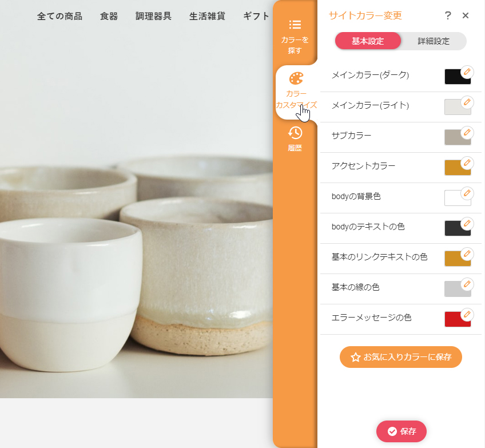Edit アクセントカラー using pencil icon

(x=467, y=162)
